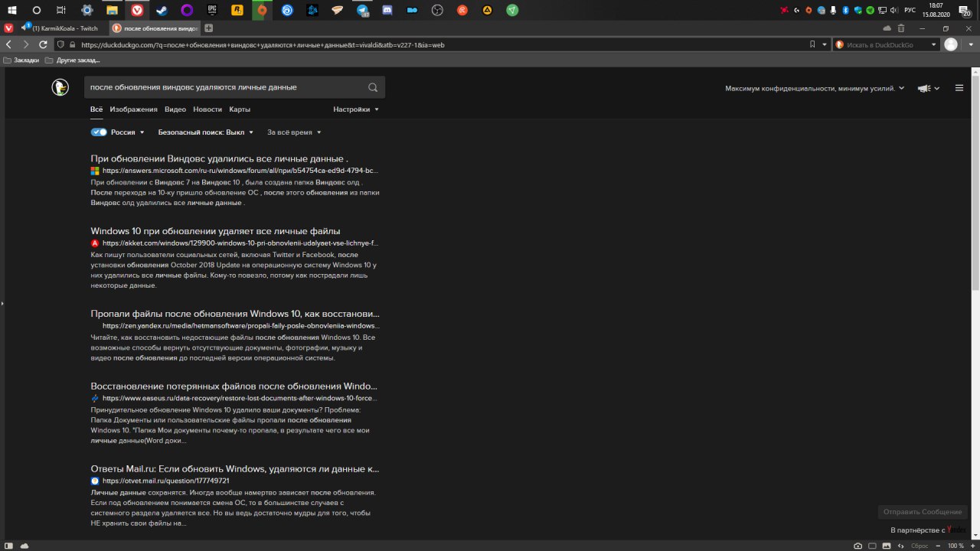Open result При обновлении Виндовс удалились

pyautogui.click(x=220, y=158)
